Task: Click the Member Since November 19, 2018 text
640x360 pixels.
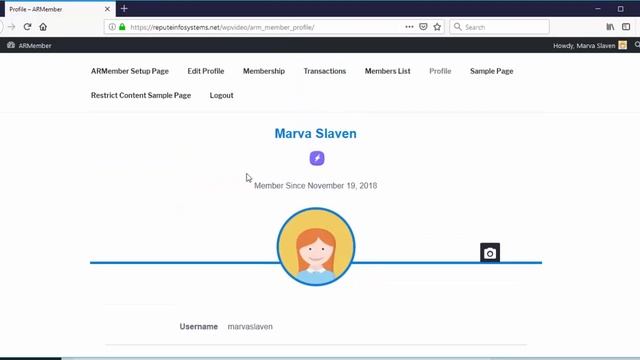Action: point(316,186)
